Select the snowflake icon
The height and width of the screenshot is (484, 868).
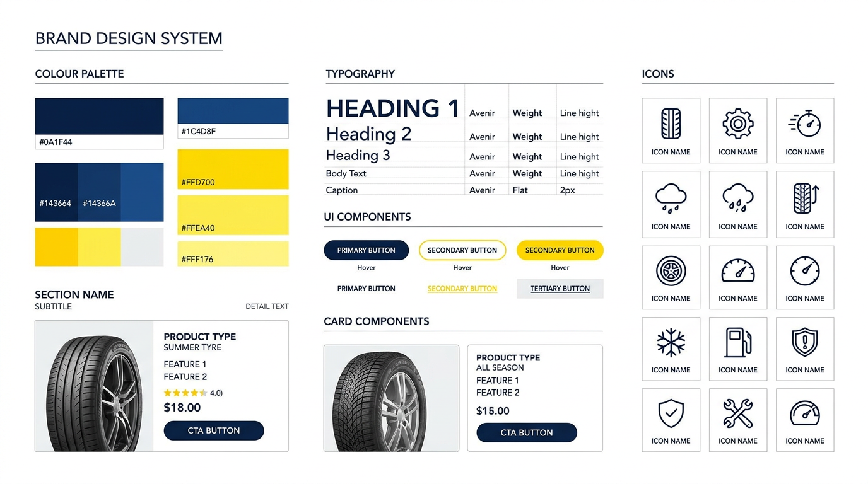671,343
